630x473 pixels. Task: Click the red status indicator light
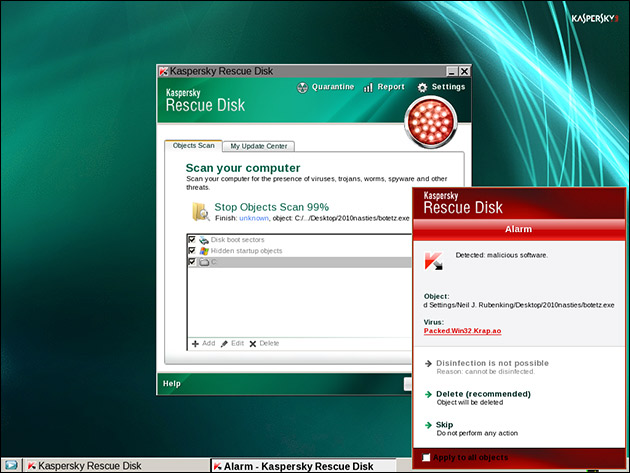click(x=431, y=121)
